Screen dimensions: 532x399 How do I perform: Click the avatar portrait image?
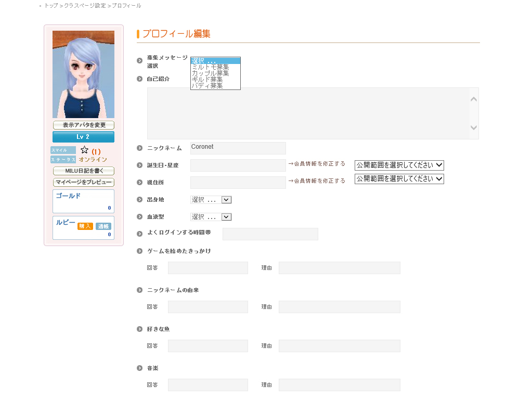click(x=83, y=74)
